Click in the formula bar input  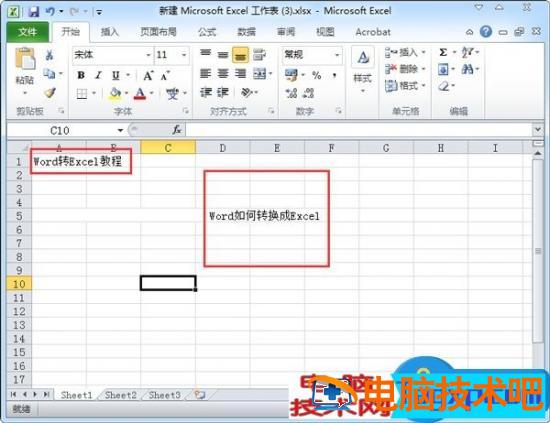pyautogui.click(x=359, y=130)
